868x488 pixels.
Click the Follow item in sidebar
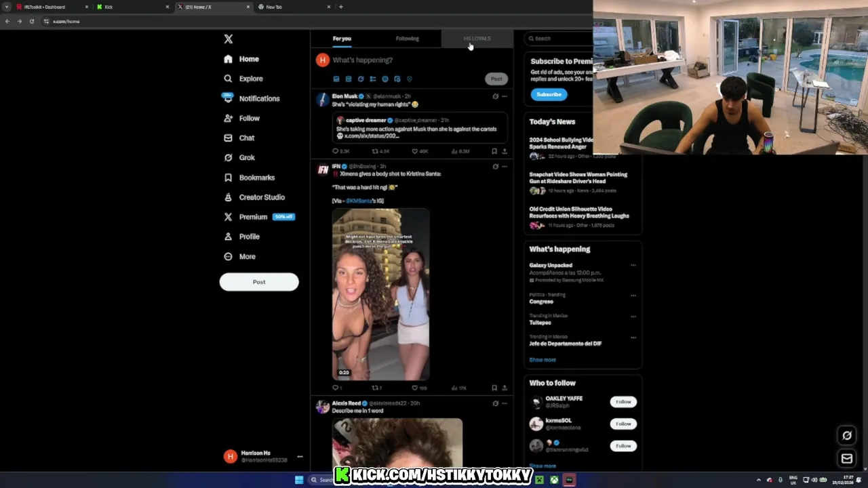point(241,118)
